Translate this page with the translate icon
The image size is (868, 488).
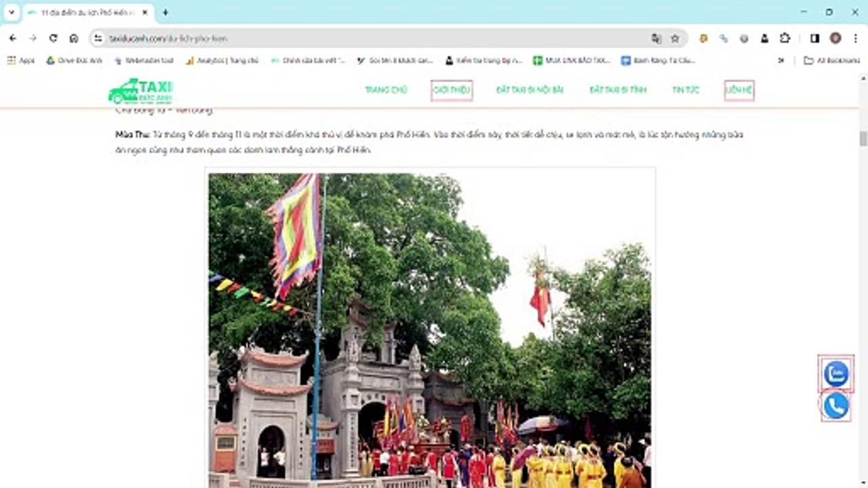point(656,39)
